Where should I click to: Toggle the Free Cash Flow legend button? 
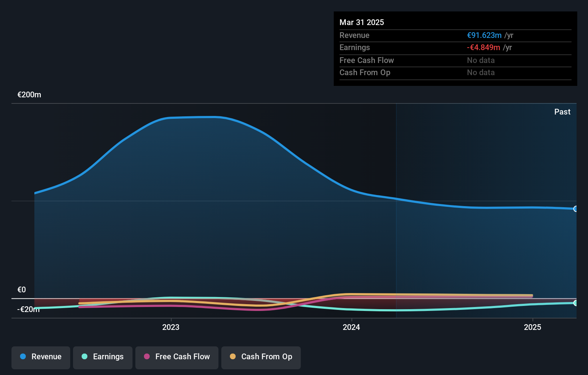pos(177,357)
